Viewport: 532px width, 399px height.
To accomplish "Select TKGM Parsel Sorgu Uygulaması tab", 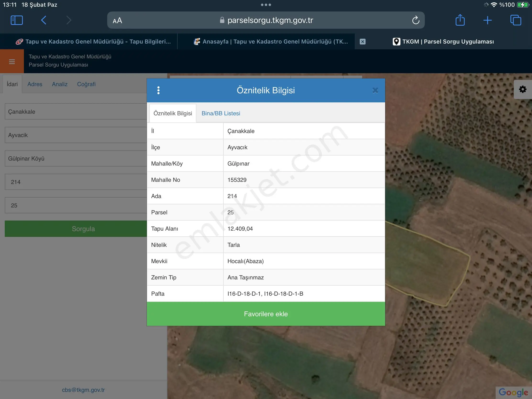I will (443, 42).
